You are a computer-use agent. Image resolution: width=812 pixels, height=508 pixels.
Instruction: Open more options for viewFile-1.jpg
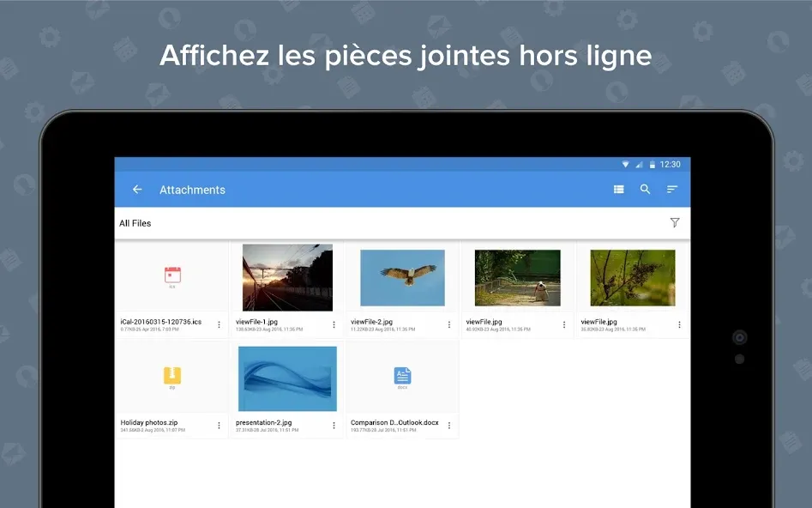(x=334, y=325)
